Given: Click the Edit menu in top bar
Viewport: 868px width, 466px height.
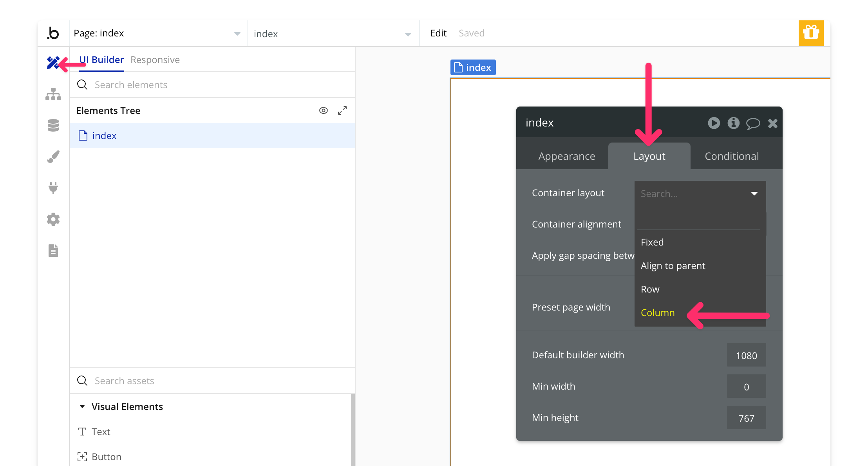Looking at the screenshot, I should pyautogui.click(x=438, y=33).
